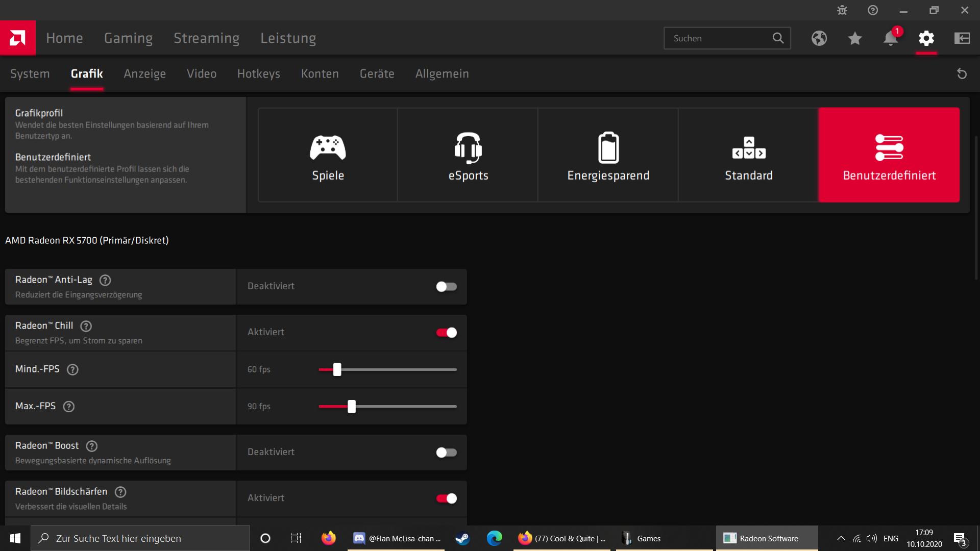Screen dimensions: 980x551
Task: Show help tooltip for Radeon Boost
Action: 92,446
